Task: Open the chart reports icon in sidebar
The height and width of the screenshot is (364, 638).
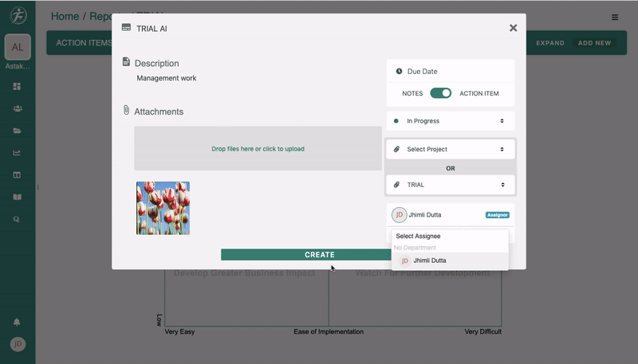Action: coord(17,153)
